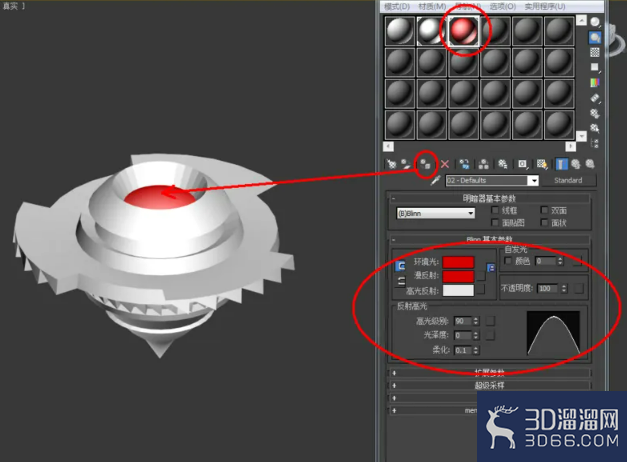The height and width of the screenshot is (462, 627).
Task: Click the 高光反射 white color swatch
Action: (458, 290)
